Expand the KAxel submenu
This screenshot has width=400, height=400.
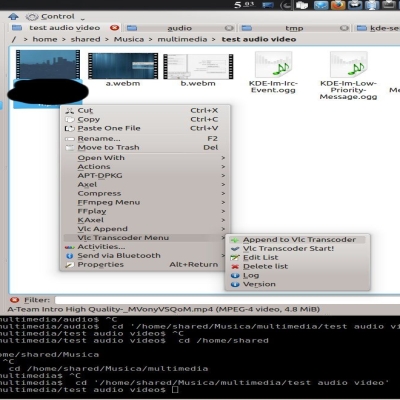coord(145,220)
